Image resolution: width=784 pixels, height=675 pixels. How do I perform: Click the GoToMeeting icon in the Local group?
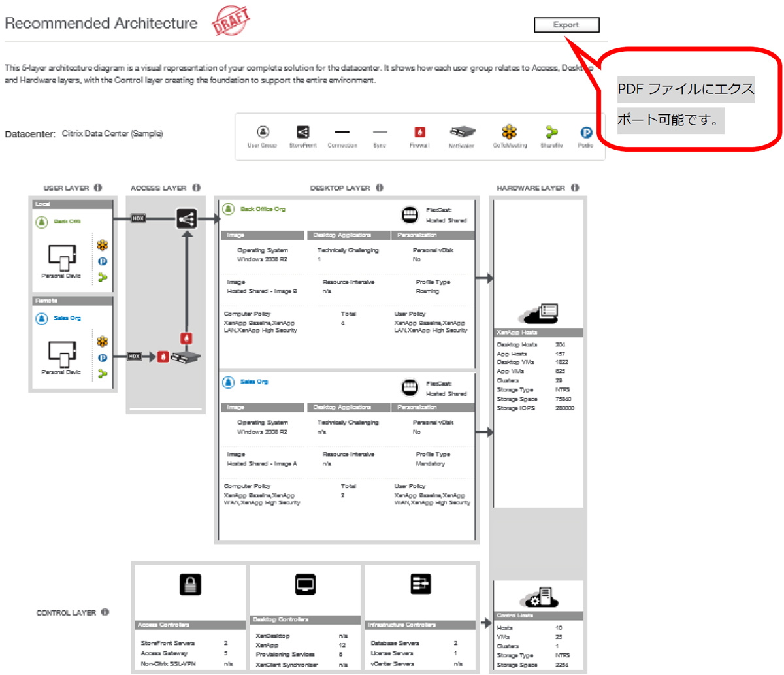click(x=103, y=245)
